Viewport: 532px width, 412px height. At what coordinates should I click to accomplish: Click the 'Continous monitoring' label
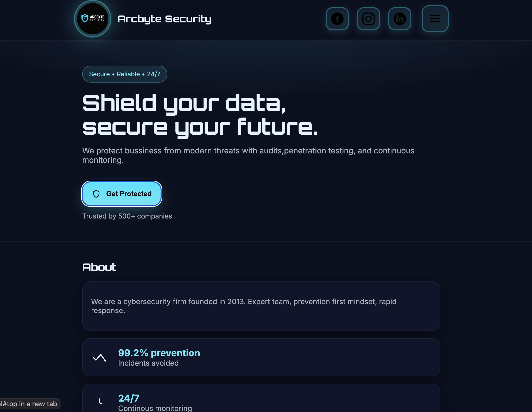(x=155, y=408)
